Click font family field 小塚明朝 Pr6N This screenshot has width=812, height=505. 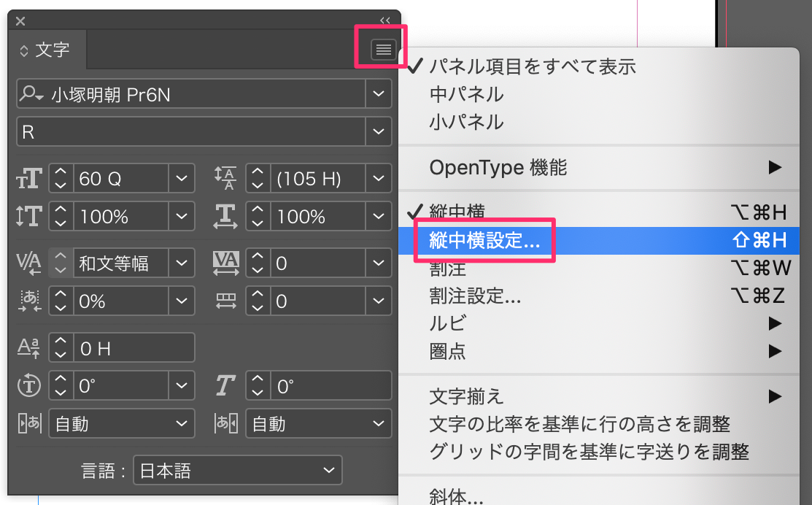[207, 93]
